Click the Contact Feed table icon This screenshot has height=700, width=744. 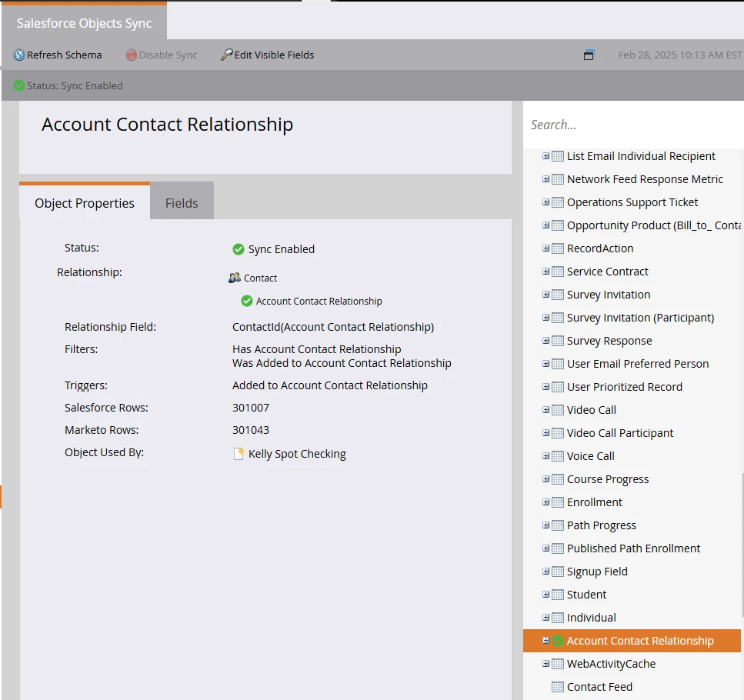[558, 687]
